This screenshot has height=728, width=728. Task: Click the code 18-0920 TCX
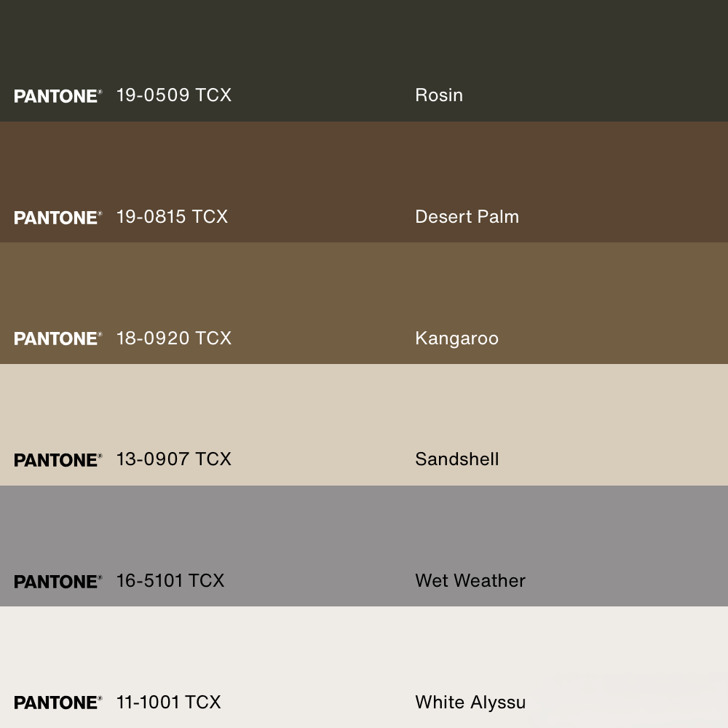174,338
